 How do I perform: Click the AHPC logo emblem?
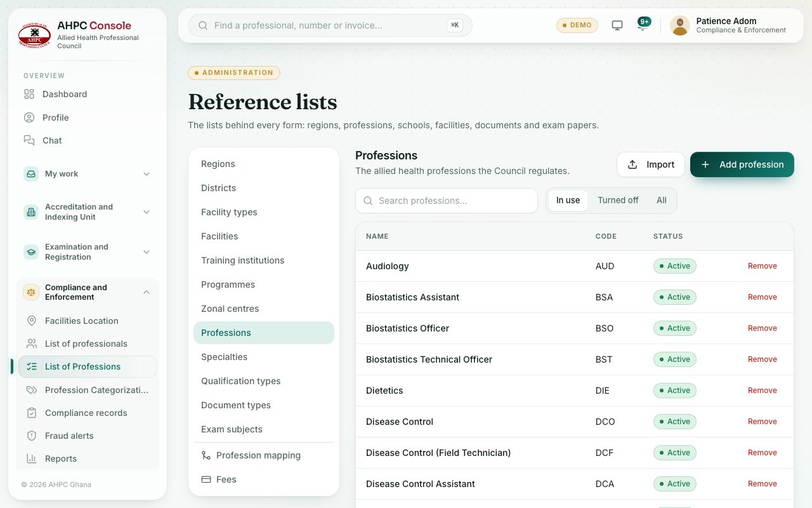[x=34, y=36]
